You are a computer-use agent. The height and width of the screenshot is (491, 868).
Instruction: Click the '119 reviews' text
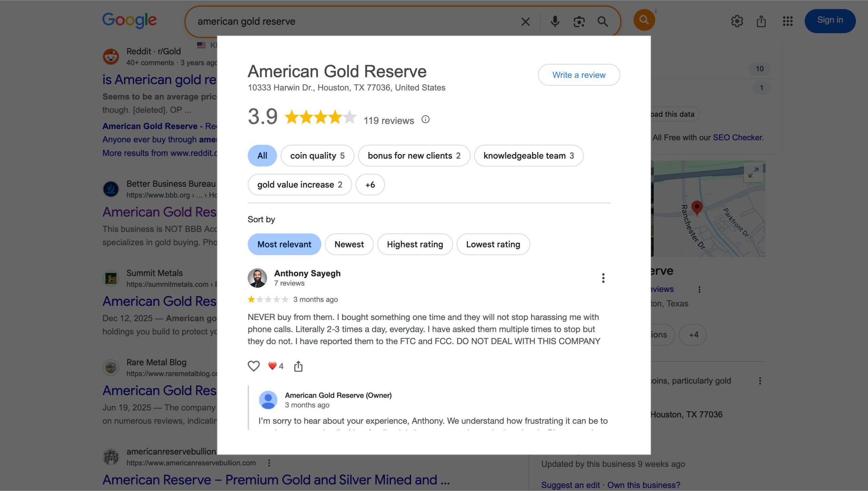(x=389, y=120)
